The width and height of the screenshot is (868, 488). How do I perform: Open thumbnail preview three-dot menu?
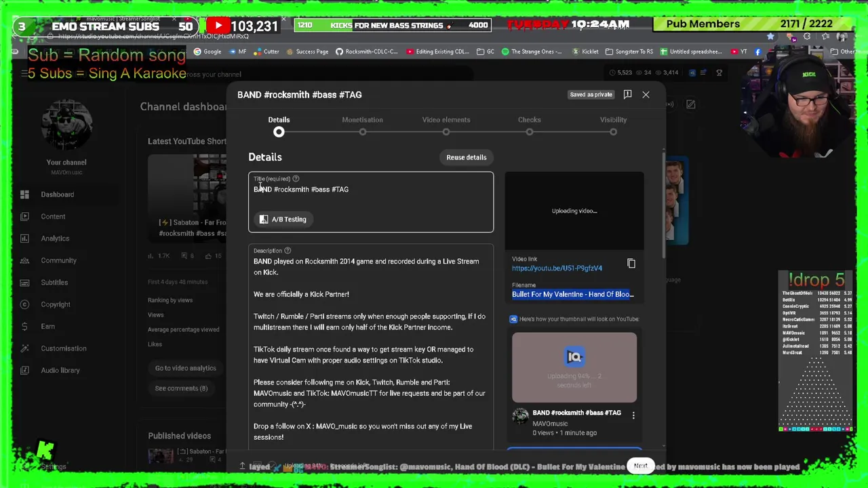click(x=633, y=415)
